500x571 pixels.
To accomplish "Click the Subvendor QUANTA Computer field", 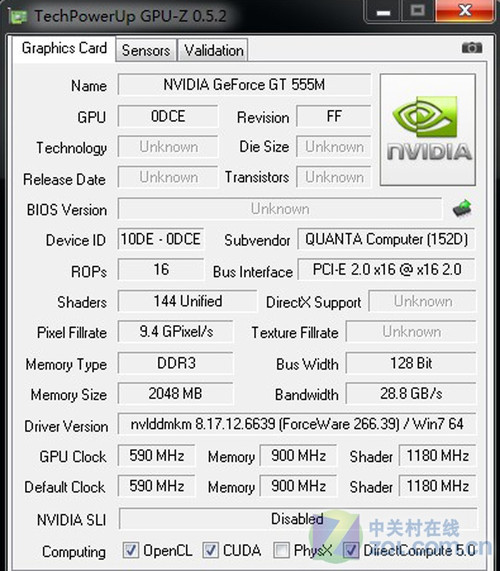I will 386,239.
